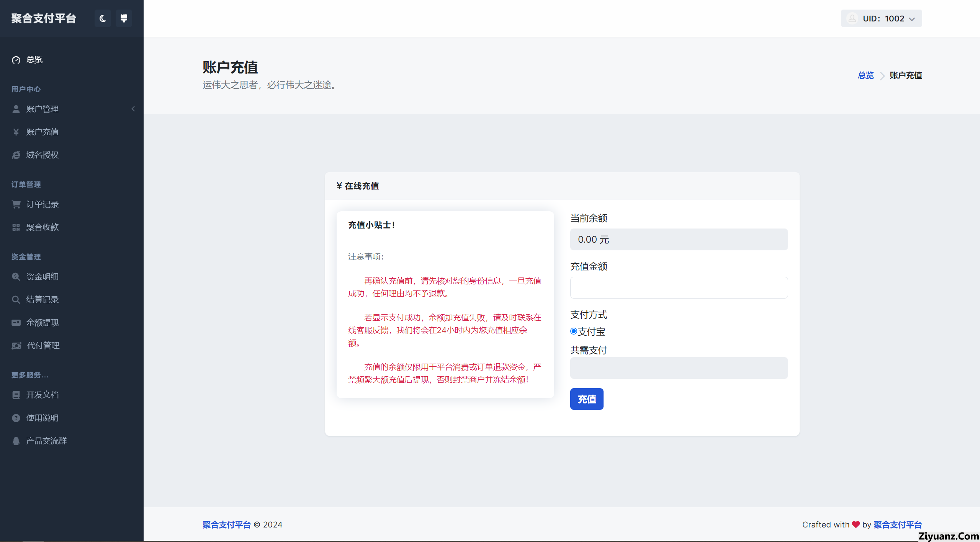Click the 总览 breadcrumb link

865,75
